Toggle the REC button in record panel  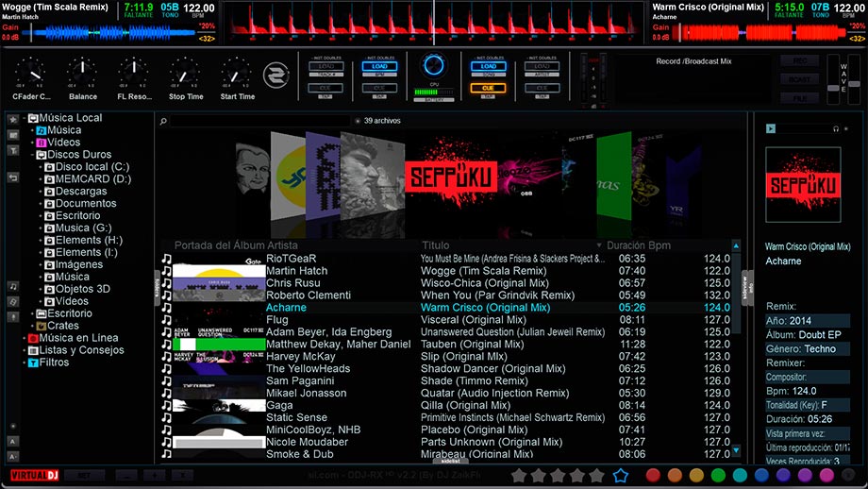pos(799,61)
